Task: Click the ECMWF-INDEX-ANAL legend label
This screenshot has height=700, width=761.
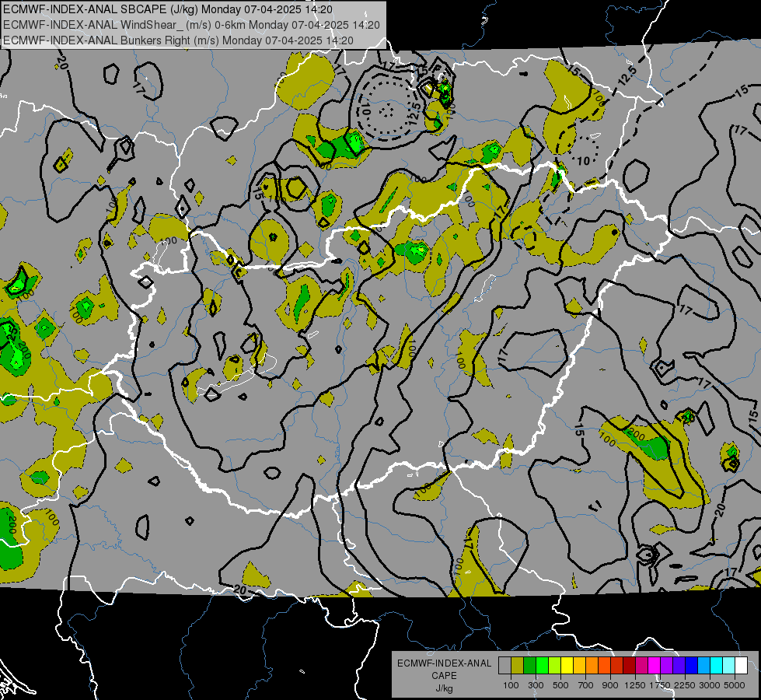Action: [444, 663]
